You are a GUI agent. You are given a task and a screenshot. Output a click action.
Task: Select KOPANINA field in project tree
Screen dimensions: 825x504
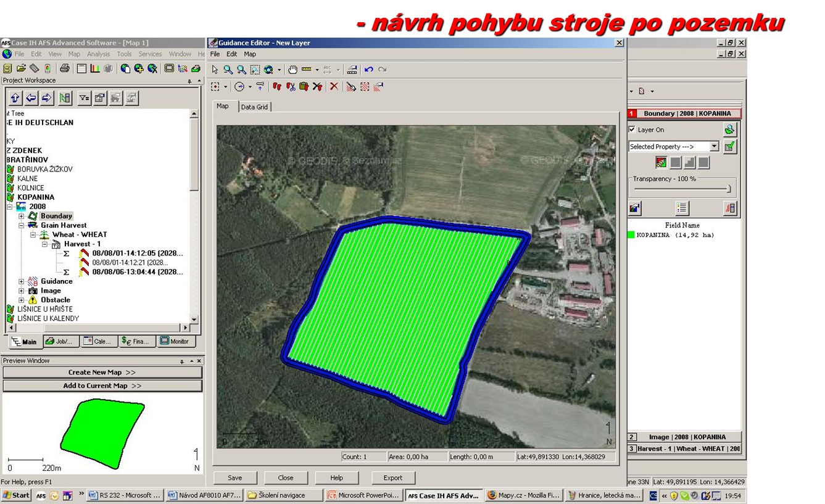[36, 197]
